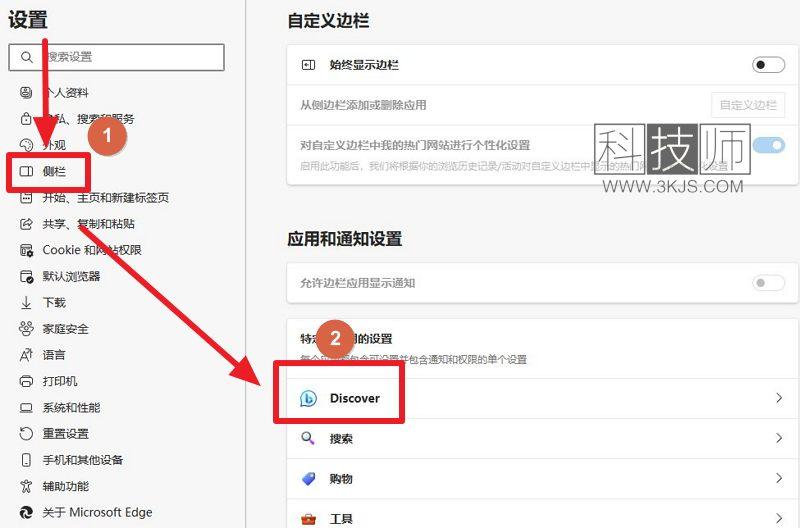Click the Edge logo icon for 关于 Microsoft Edge
This screenshot has width=800, height=528.
26,512
